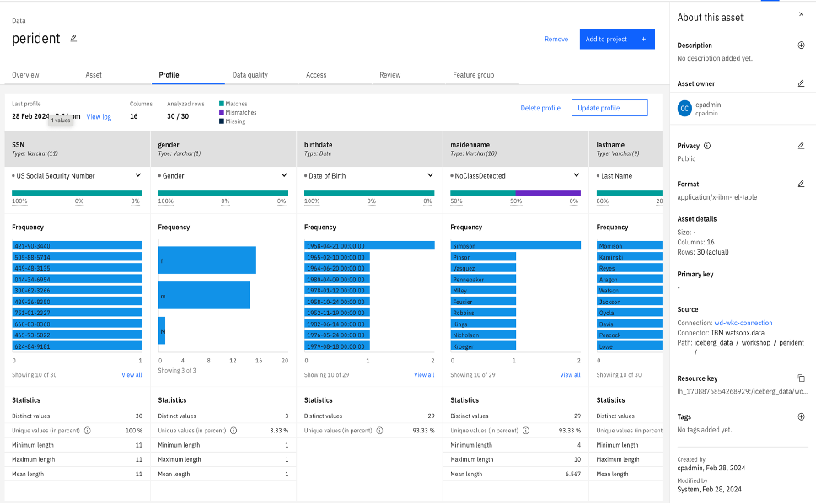Copy the Resource key
816x504 pixels.
[801, 378]
